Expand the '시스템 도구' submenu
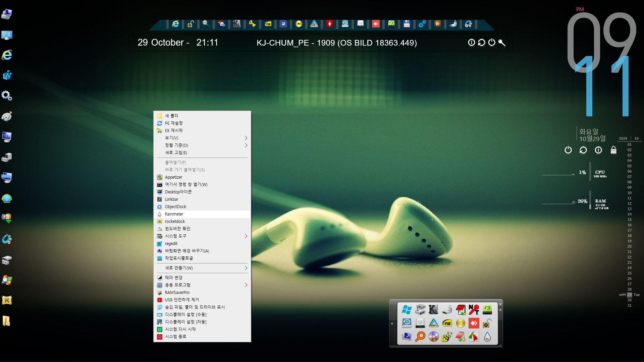The width and height of the screenshot is (644, 362). (x=202, y=236)
